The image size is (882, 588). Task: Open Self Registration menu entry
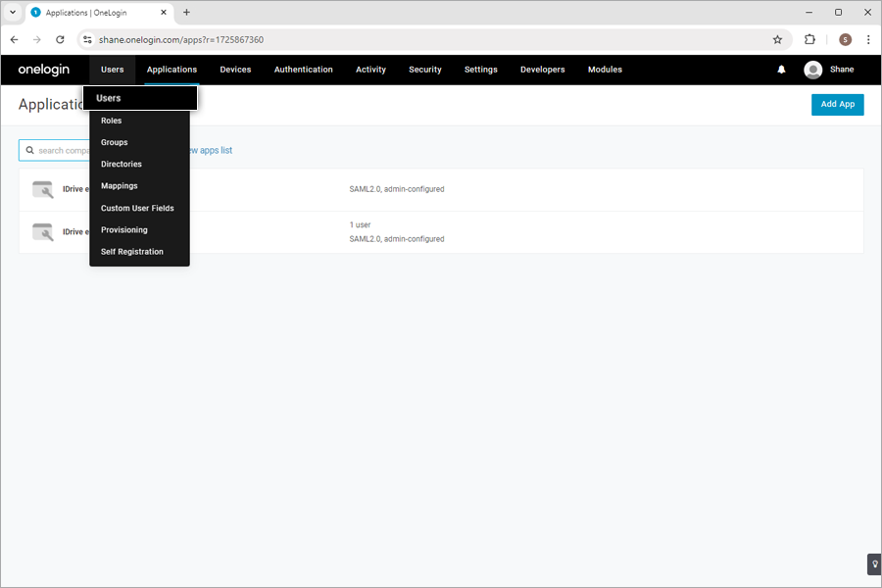click(139, 252)
